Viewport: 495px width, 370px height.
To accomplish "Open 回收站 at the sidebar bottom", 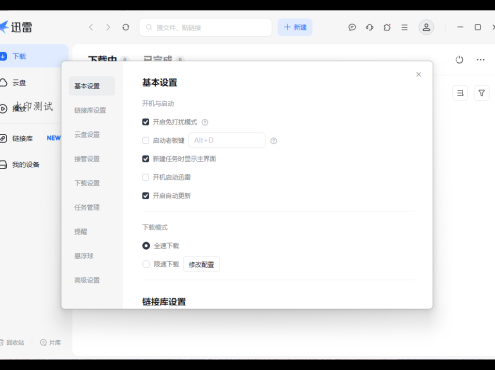I will pos(13,342).
